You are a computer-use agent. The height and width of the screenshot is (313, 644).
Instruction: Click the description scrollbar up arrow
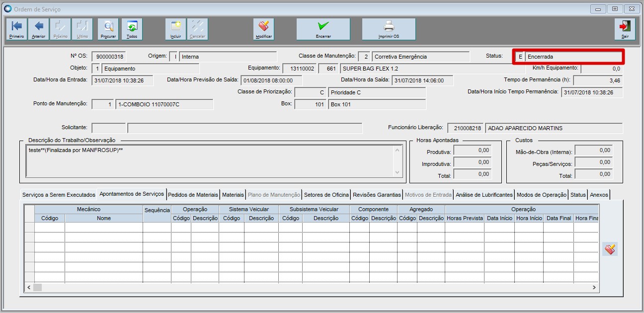click(x=397, y=150)
